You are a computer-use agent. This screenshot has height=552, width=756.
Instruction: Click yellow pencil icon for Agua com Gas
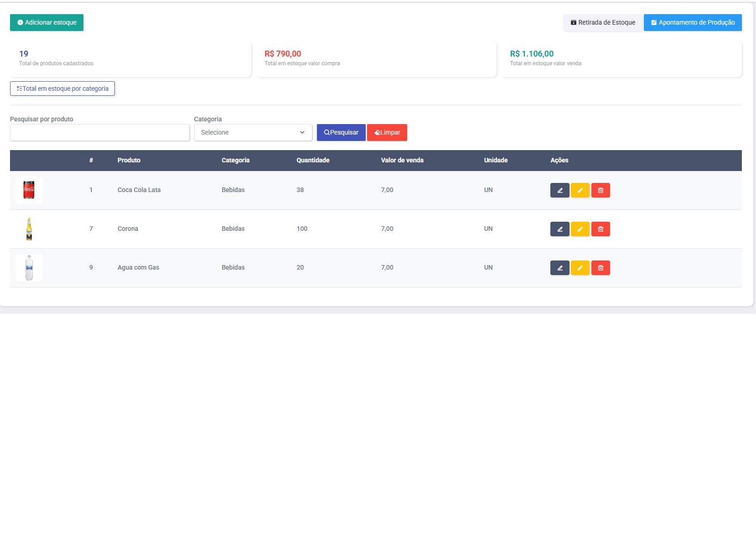pyautogui.click(x=580, y=268)
